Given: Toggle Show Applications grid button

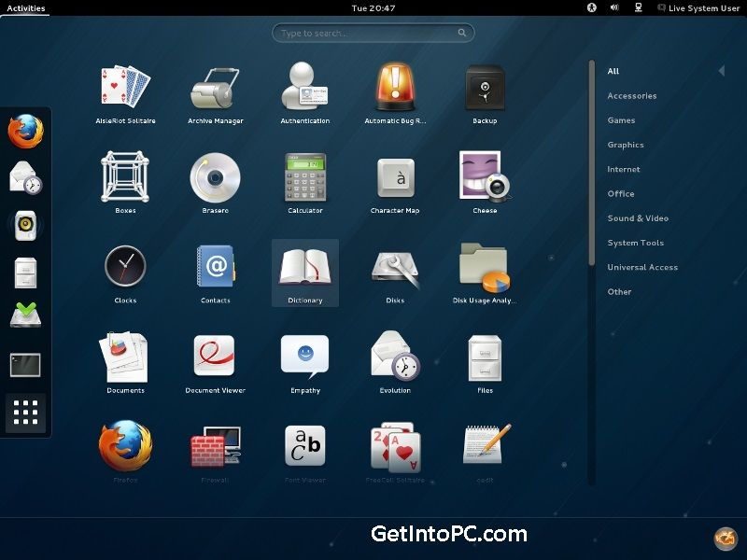Looking at the screenshot, I should click(x=26, y=413).
